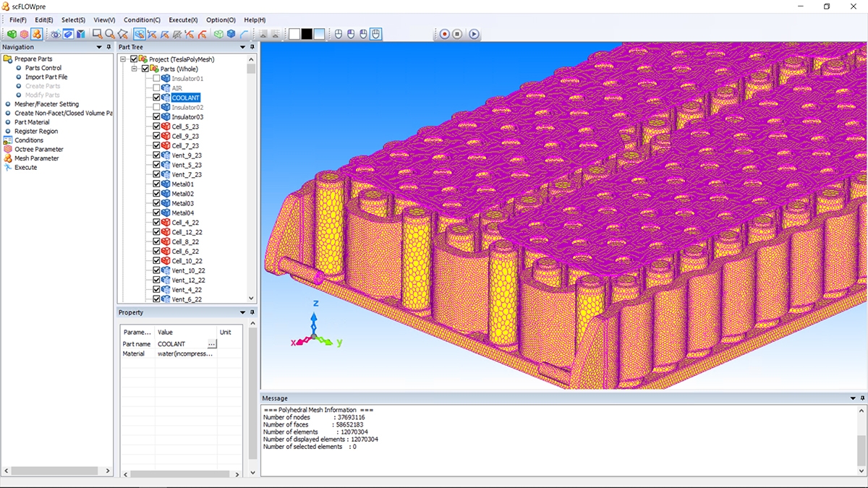The image size is (868, 488).
Task: Uncheck the Metal01 part checkbox
Action: (156, 184)
